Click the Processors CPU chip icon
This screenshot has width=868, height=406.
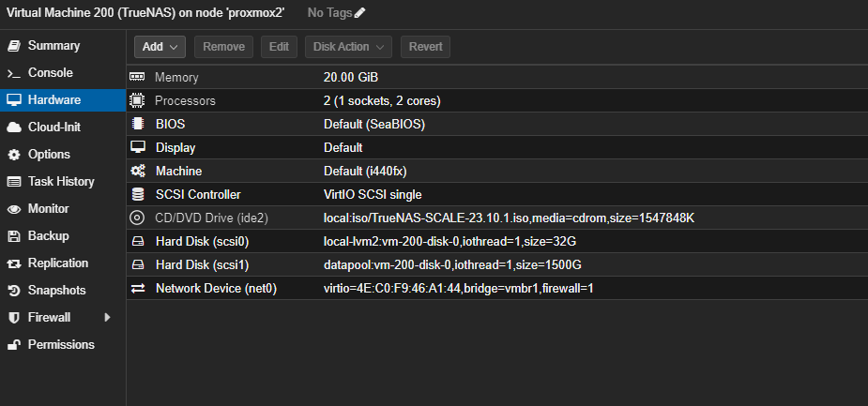click(138, 100)
